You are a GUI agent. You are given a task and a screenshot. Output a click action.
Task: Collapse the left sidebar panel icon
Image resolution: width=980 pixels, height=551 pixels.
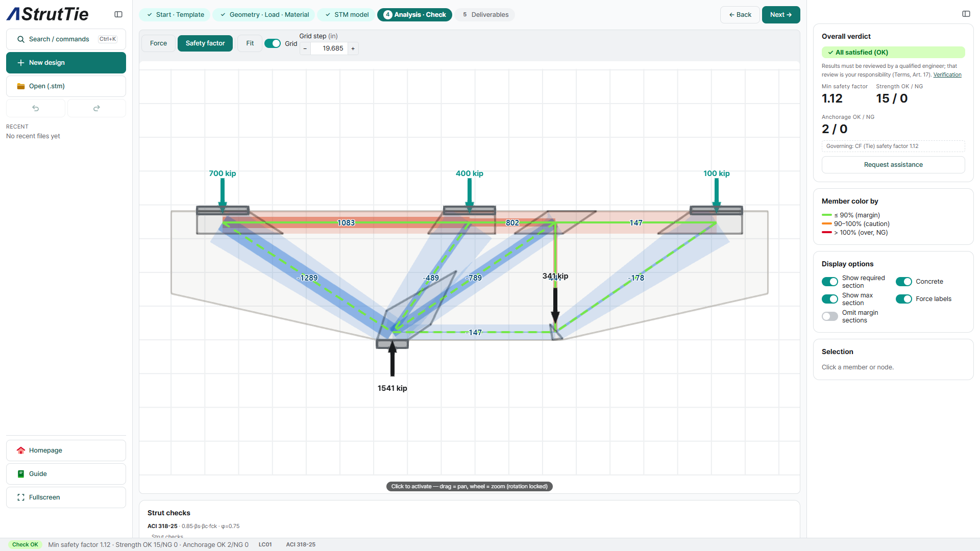click(118, 14)
